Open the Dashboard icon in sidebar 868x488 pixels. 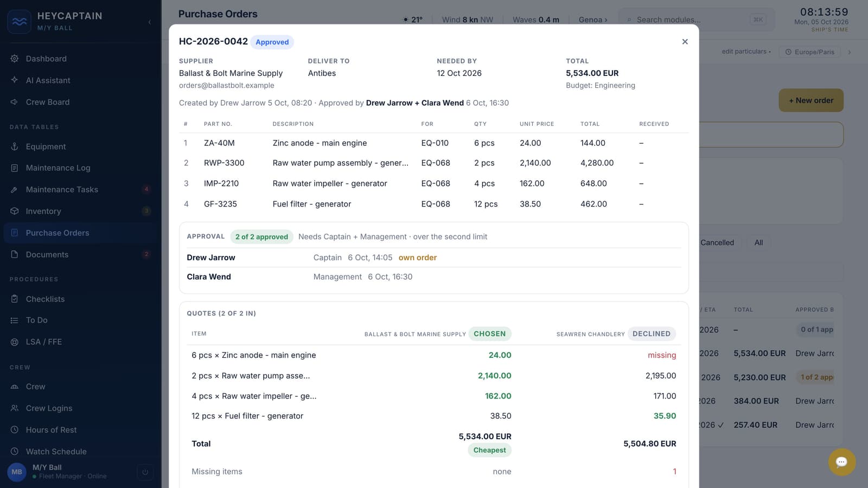click(15, 59)
